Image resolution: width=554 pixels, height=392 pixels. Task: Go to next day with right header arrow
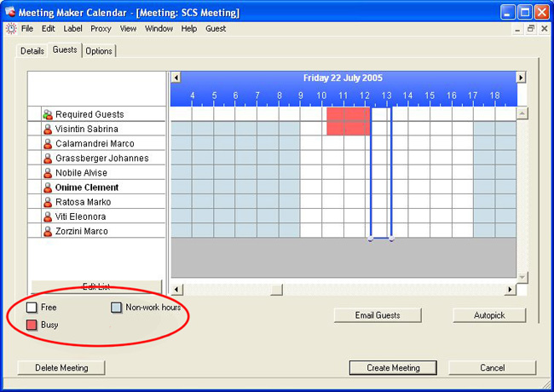click(521, 78)
